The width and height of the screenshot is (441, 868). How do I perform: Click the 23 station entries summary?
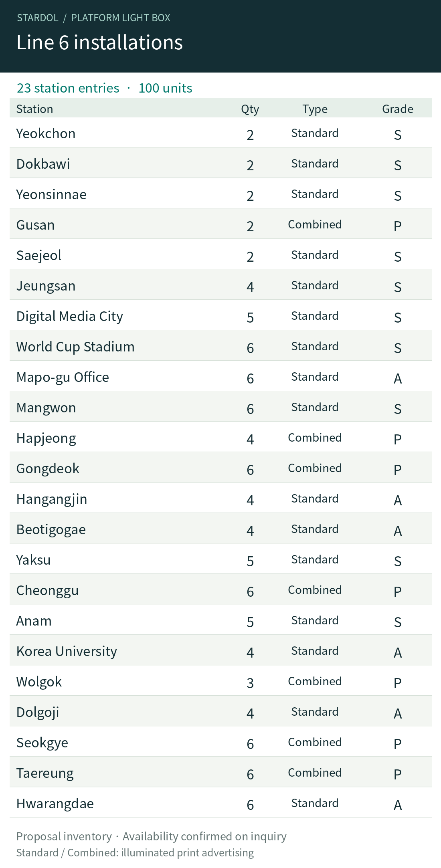tap(68, 88)
